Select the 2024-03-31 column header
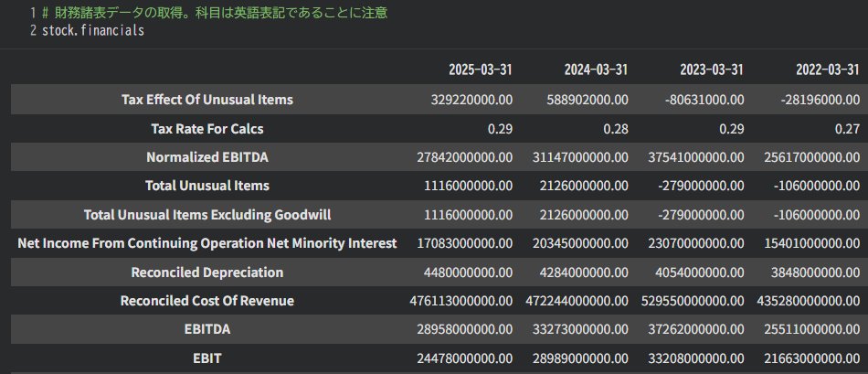 pos(597,69)
